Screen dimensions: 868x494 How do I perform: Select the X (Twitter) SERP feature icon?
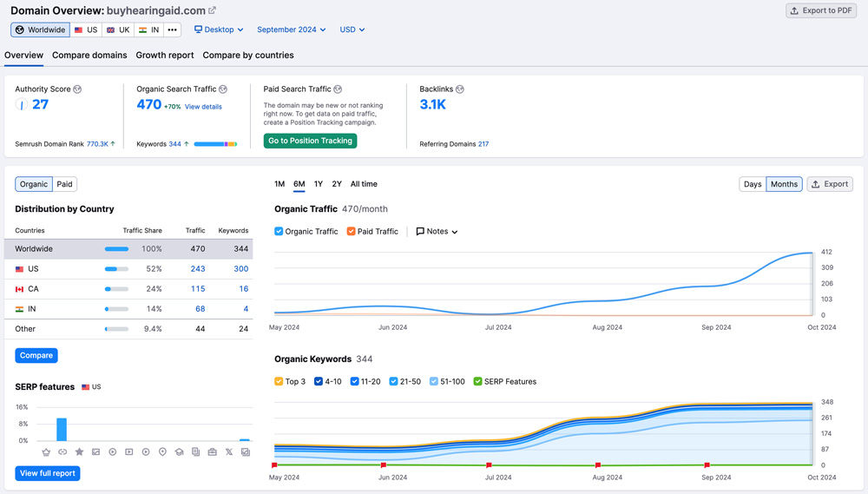(x=228, y=452)
